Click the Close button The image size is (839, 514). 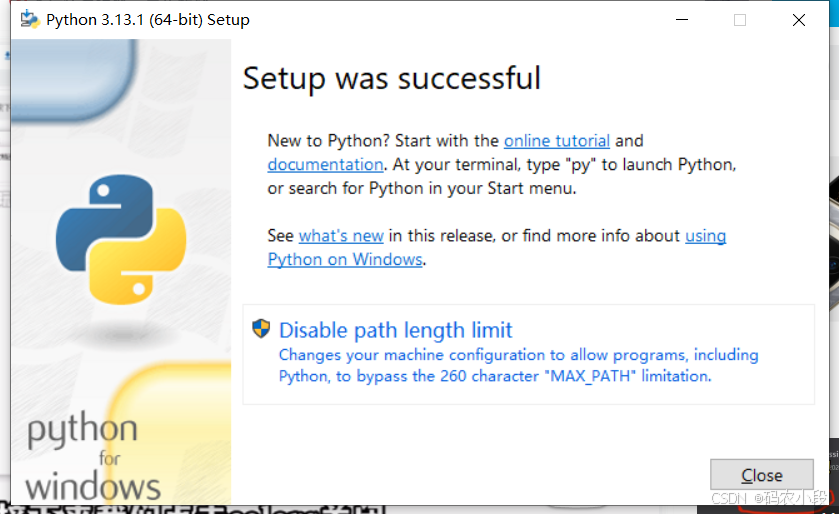click(x=761, y=474)
